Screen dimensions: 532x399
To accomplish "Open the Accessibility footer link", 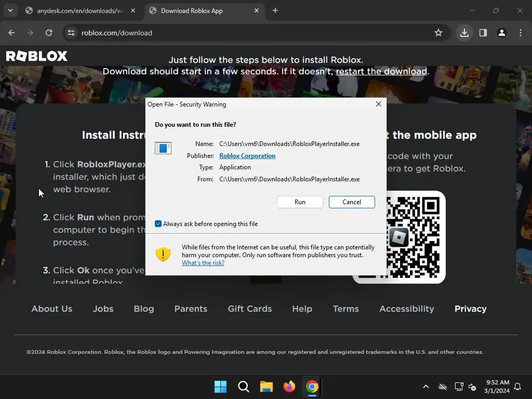I will (x=406, y=309).
